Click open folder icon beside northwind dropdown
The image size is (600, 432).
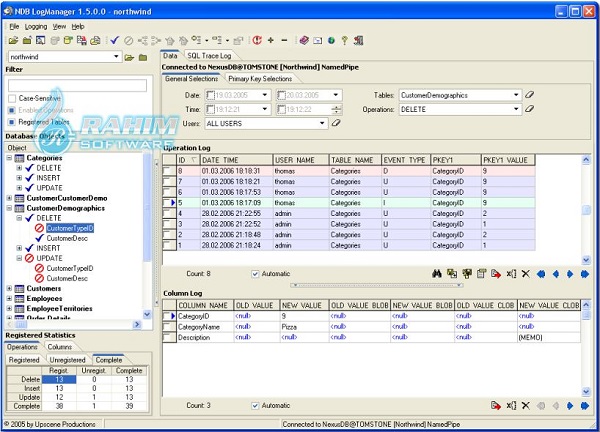point(130,57)
